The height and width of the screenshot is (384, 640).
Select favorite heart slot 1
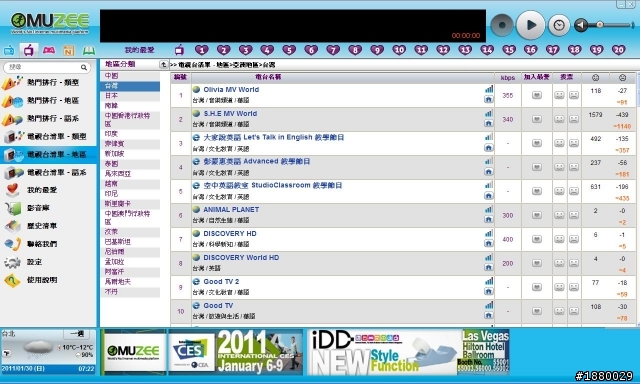pos(202,50)
